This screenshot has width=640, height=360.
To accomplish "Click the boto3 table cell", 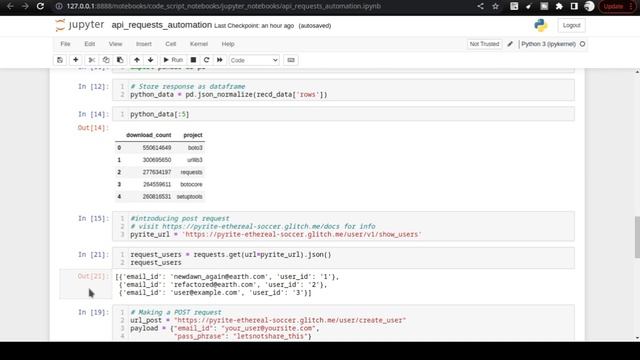I will click(195, 148).
